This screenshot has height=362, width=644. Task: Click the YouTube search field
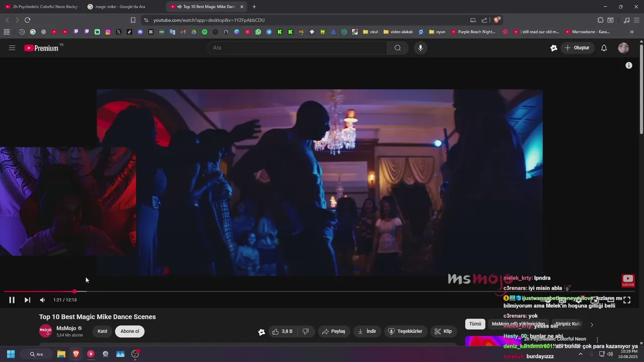point(297,48)
